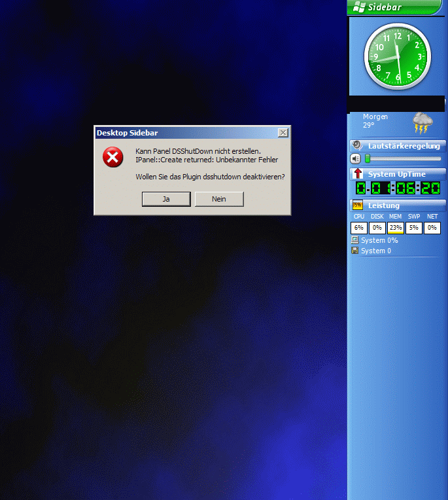Click the Nein button
Screen dimensions: 448x500
(219, 199)
